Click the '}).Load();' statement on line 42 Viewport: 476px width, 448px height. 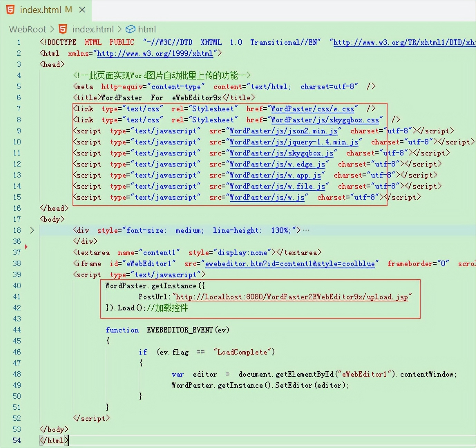(126, 308)
